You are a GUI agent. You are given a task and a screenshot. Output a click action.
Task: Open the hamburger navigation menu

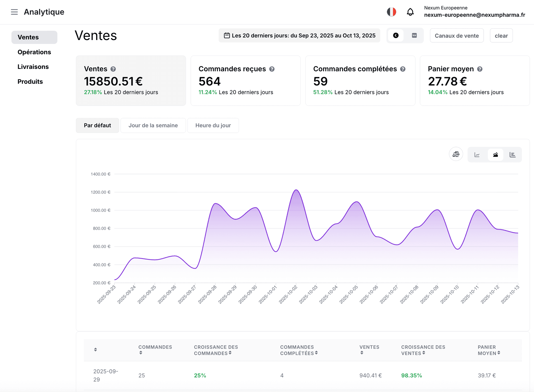[x=14, y=12]
